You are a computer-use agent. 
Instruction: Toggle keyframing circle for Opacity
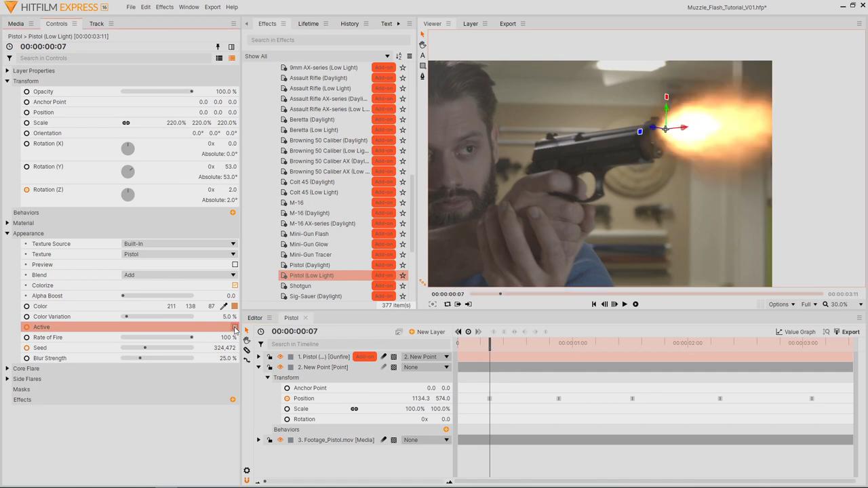[x=26, y=91]
